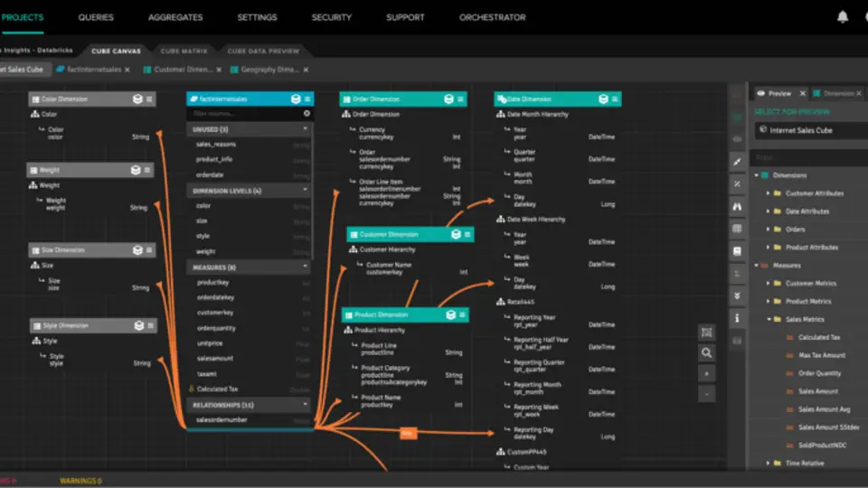Switch to the CUBE DATA PREVIEW tab
The height and width of the screenshot is (488, 868).
263,51
